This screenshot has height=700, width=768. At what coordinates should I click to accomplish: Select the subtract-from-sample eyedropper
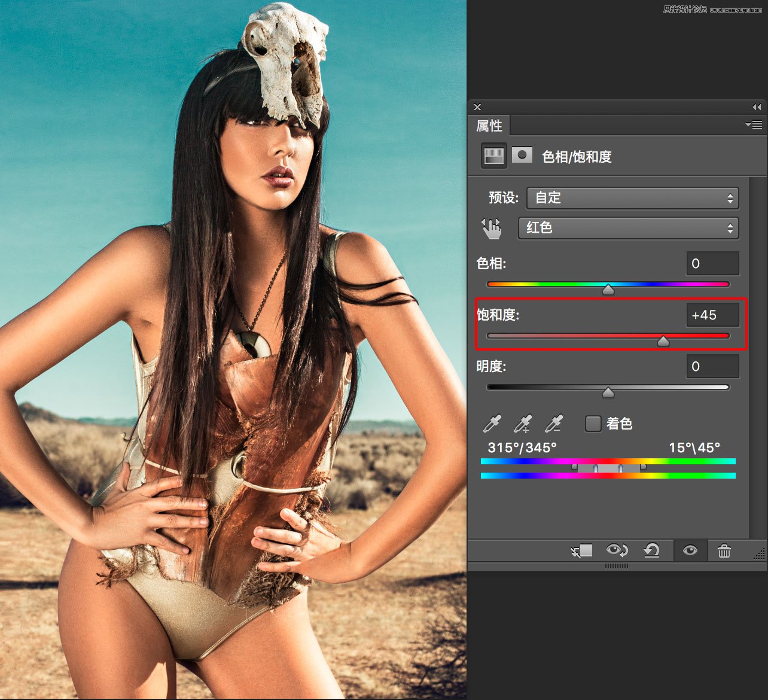(x=554, y=424)
